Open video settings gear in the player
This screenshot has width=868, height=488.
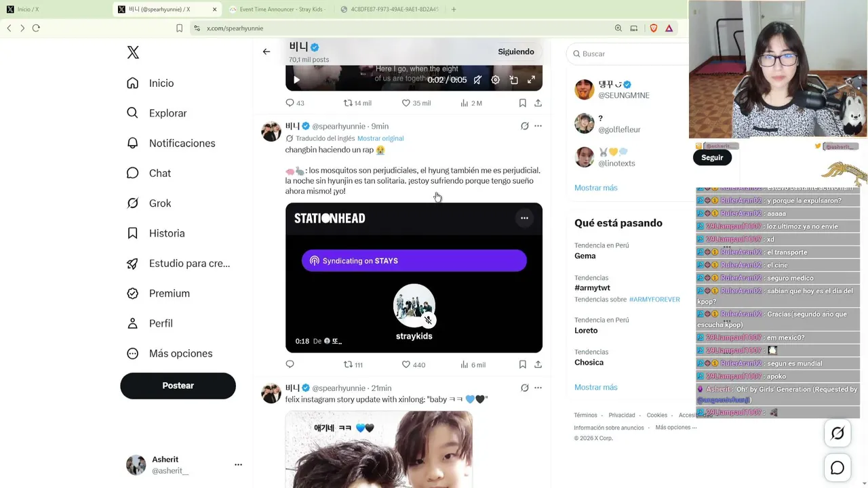click(496, 80)
